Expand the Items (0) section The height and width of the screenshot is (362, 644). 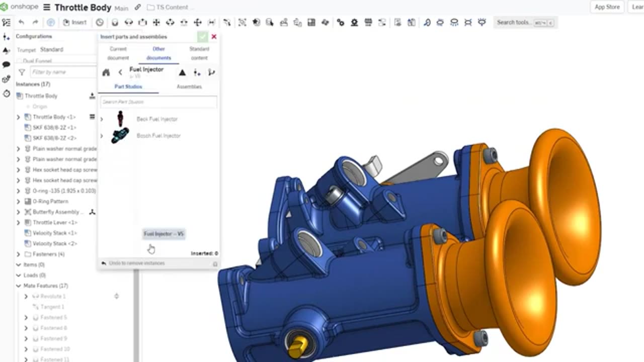coord(19,265)
